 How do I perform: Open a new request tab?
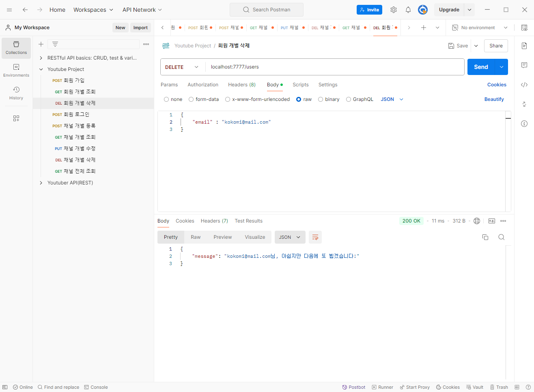[424, 28]
